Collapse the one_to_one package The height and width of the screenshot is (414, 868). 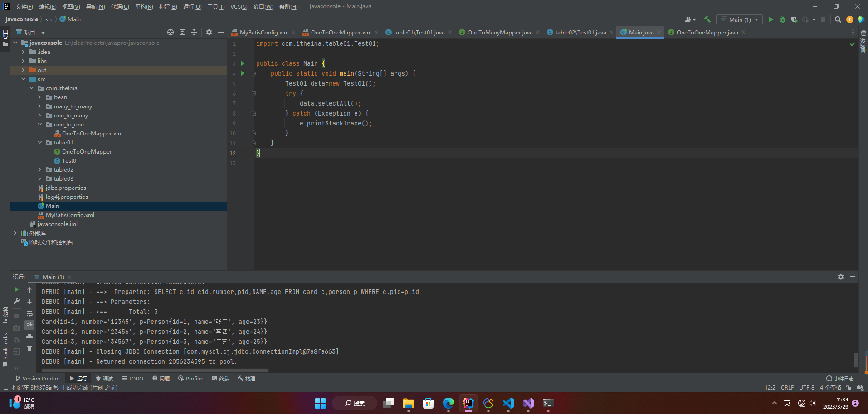39,125
